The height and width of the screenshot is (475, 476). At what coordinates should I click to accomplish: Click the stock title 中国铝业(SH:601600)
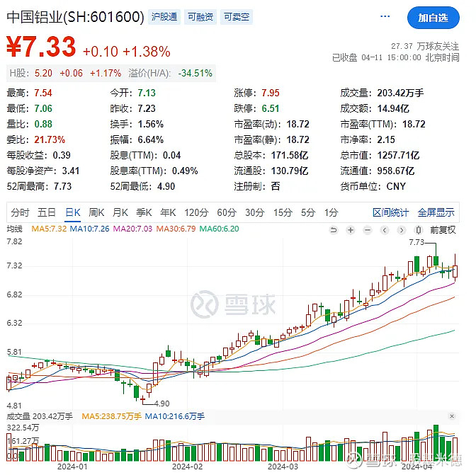pos(75,17)
